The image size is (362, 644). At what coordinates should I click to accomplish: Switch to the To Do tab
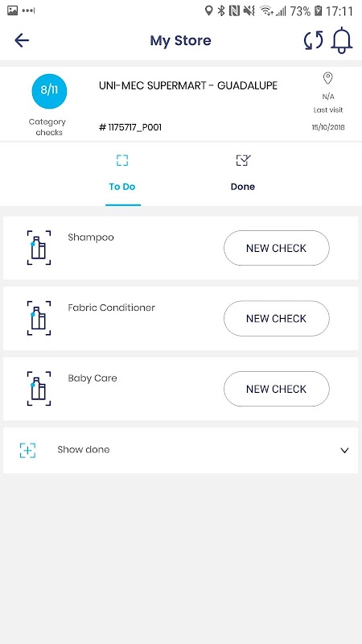pos(122,175)
